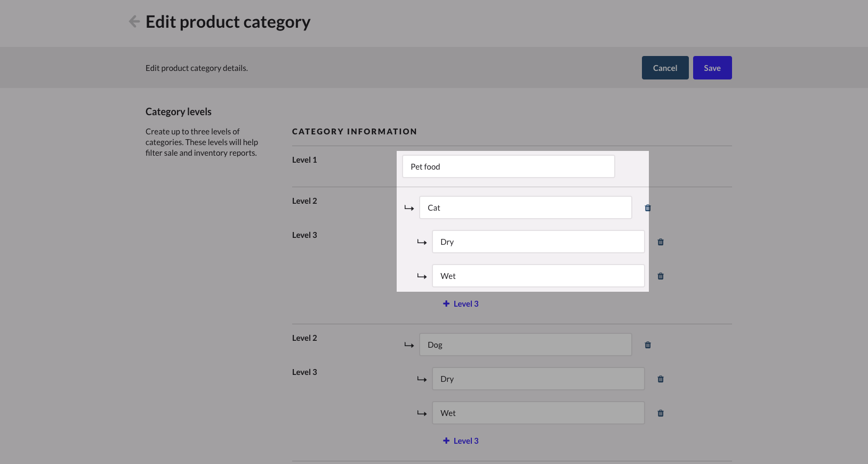Click the trash icon for Wet under Dog
868x464 pixels.
point(661,413)
